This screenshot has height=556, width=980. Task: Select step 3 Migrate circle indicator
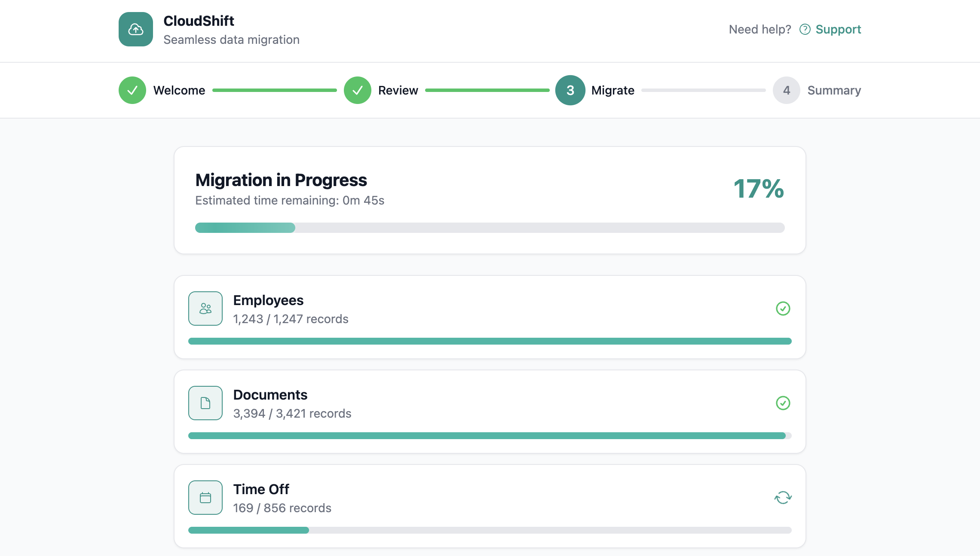pos(570,90)
